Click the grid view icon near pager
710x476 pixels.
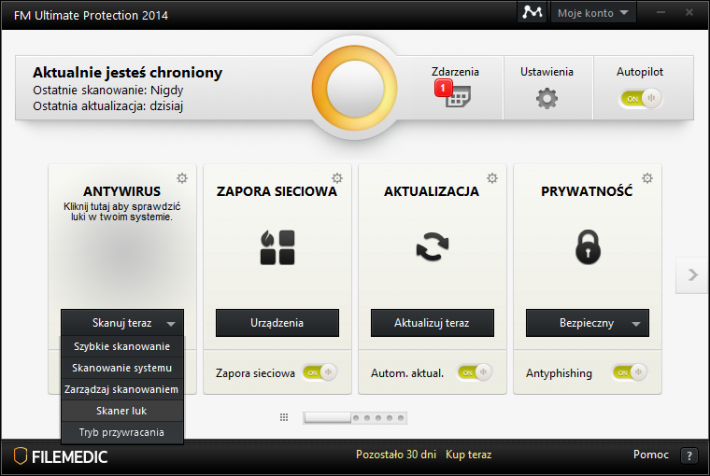pos(284,417)
